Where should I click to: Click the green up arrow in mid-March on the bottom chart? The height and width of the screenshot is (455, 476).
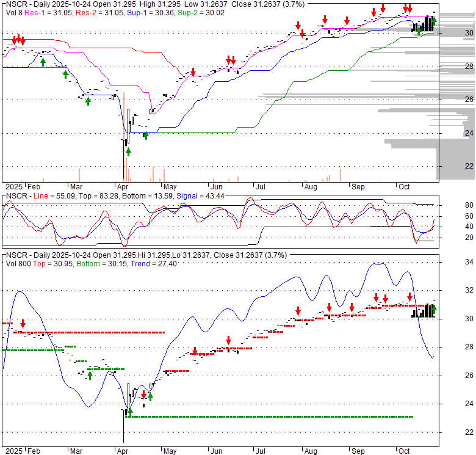click(x=90, y=375)
